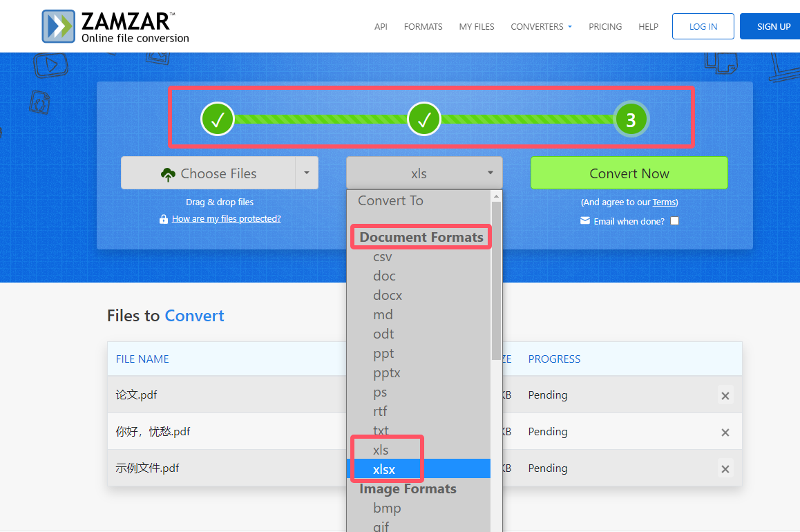
Task: Remove 论文.pdf from the list
Action: point(725,396)
